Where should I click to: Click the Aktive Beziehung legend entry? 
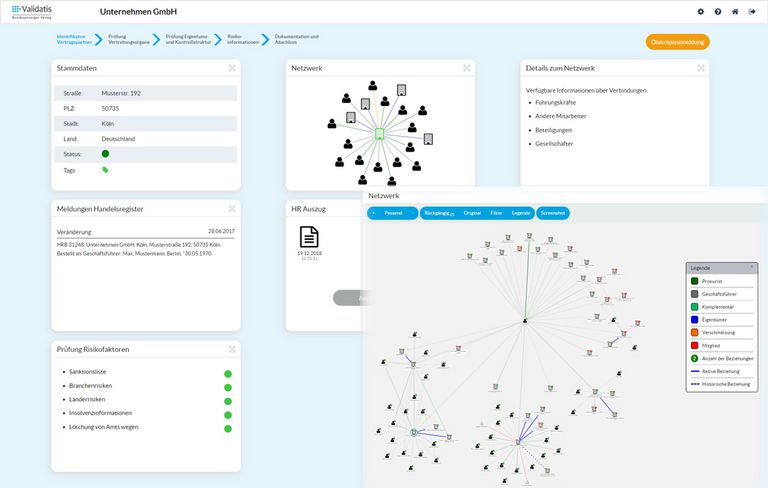715,371
